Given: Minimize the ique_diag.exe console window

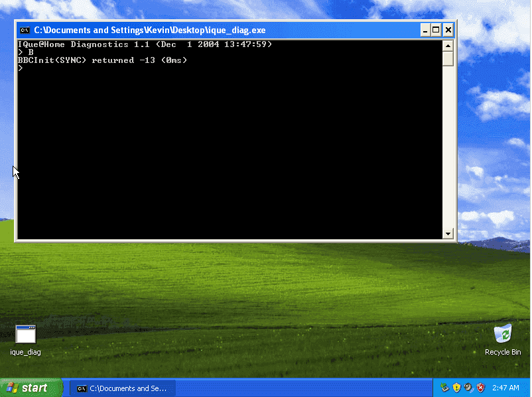Looking at the screenshot, I should tap(425, 30).
